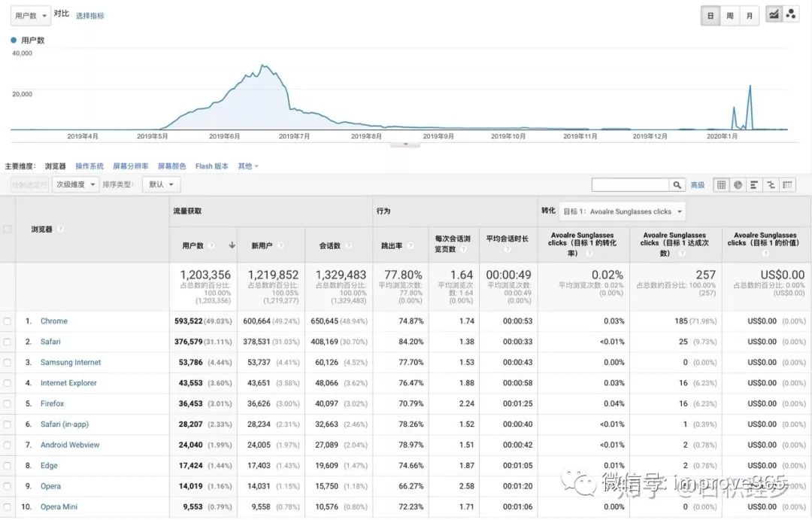Sort by 新用户 column header

(262, 245)
